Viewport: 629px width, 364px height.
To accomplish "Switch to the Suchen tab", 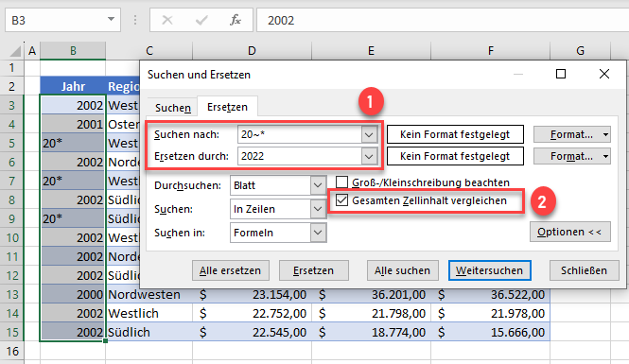I will tap(173, 108).
